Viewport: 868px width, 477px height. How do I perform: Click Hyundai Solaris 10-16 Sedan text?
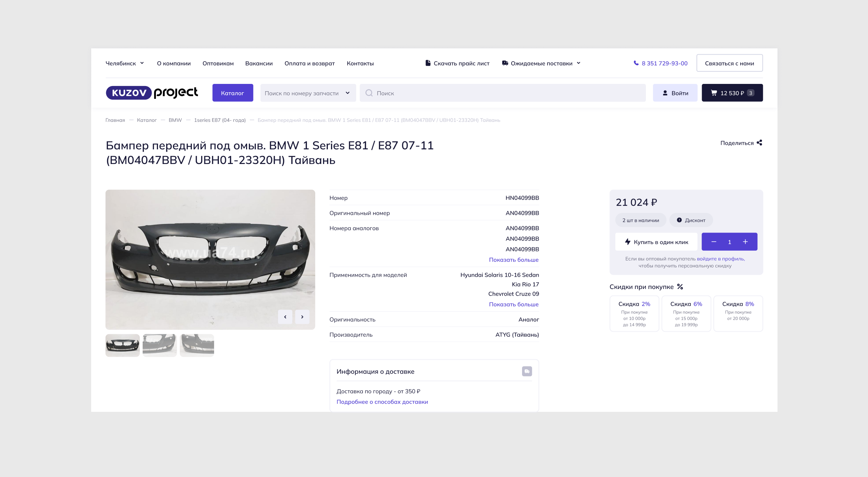[x=499, y=275]
